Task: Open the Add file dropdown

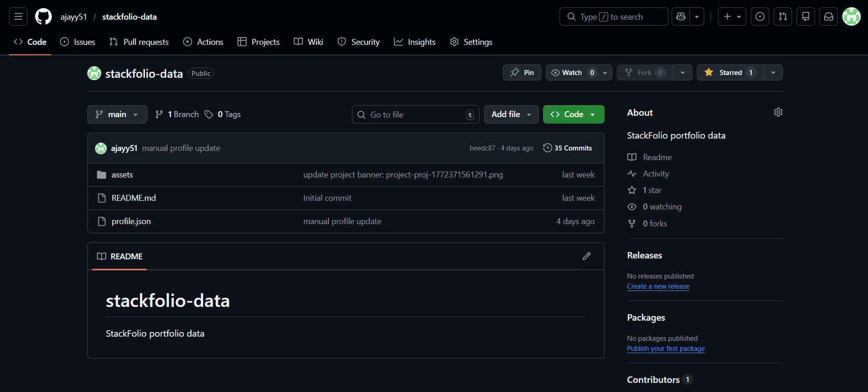Action: click(511, 114)
